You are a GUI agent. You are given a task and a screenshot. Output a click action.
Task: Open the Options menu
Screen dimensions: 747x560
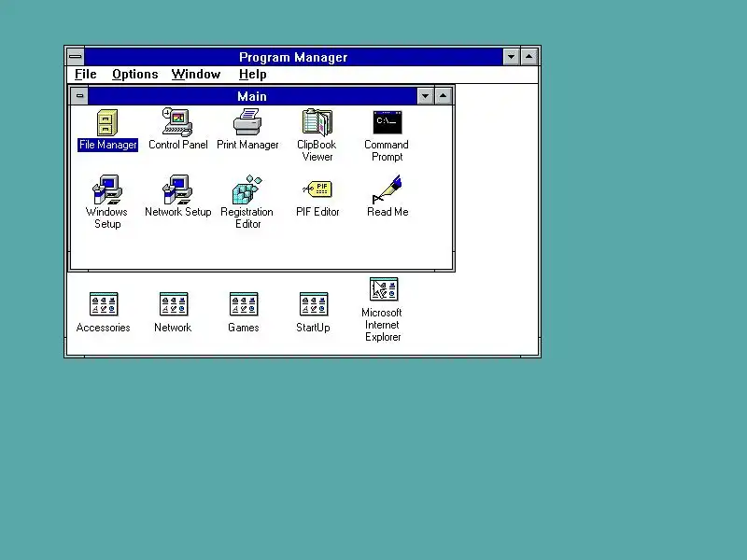click(x=135, y=75)
